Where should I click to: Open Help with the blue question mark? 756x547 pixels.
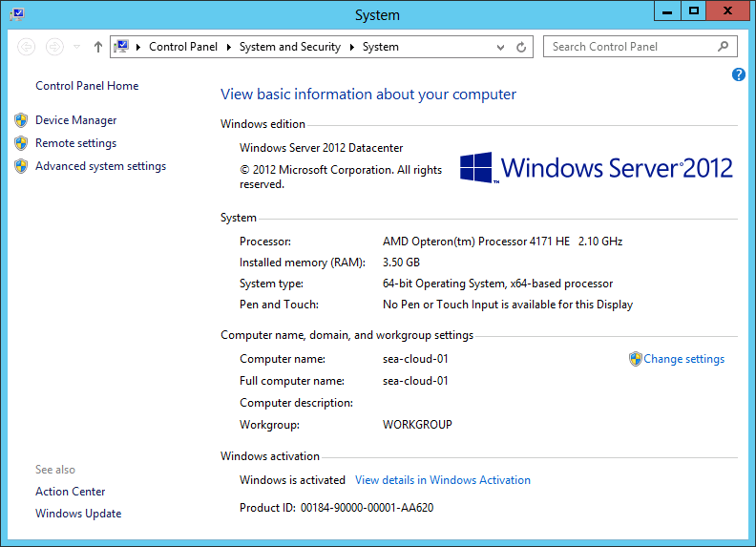(x=738, y=74)
